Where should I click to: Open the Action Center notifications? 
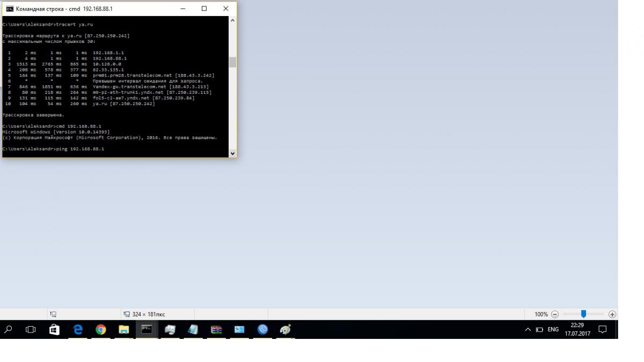(x=603, y=330)
